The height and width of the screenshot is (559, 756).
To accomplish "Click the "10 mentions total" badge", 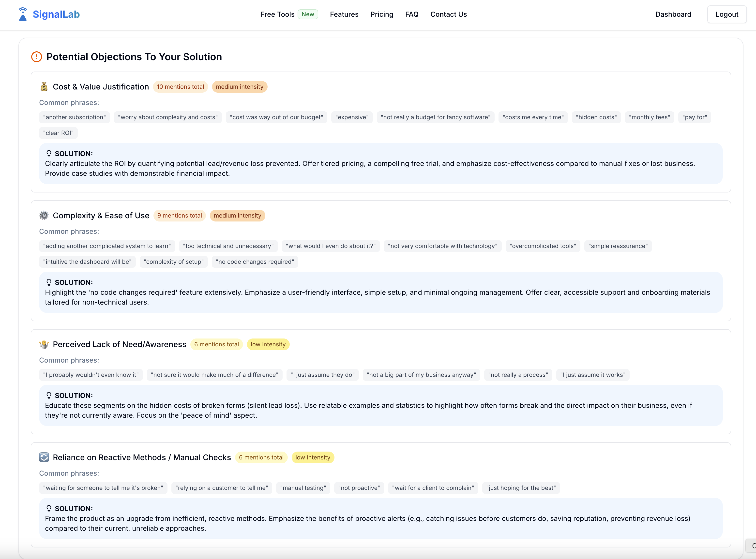I will [180, 87].
